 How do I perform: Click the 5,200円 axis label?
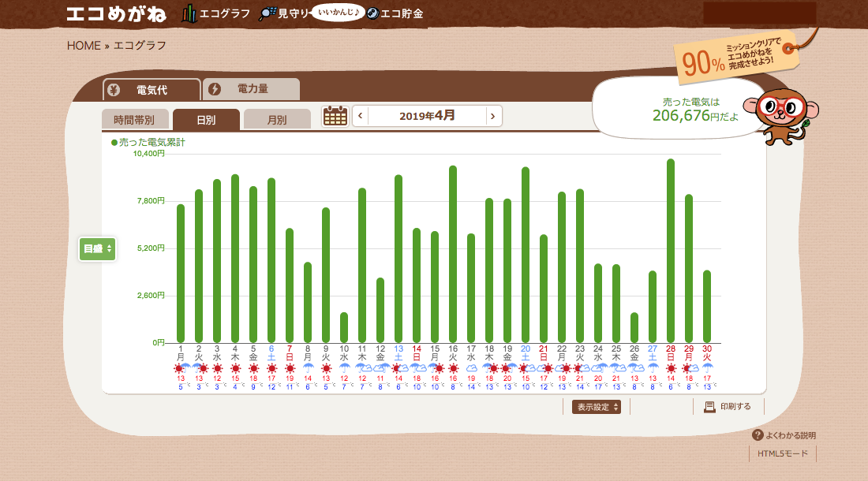click(152, 248)
